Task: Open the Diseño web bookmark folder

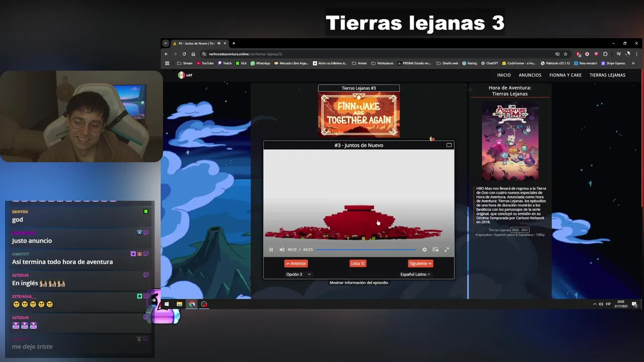Action: [447, 63]
